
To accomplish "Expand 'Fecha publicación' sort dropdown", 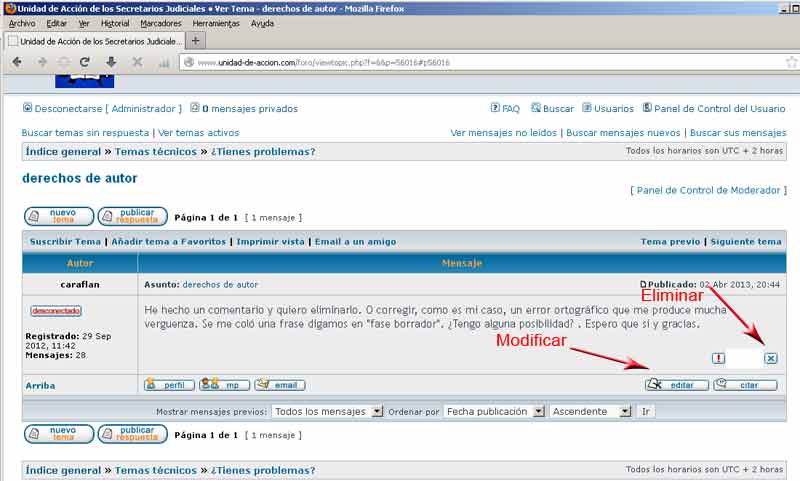I will (x=494, y=411).
